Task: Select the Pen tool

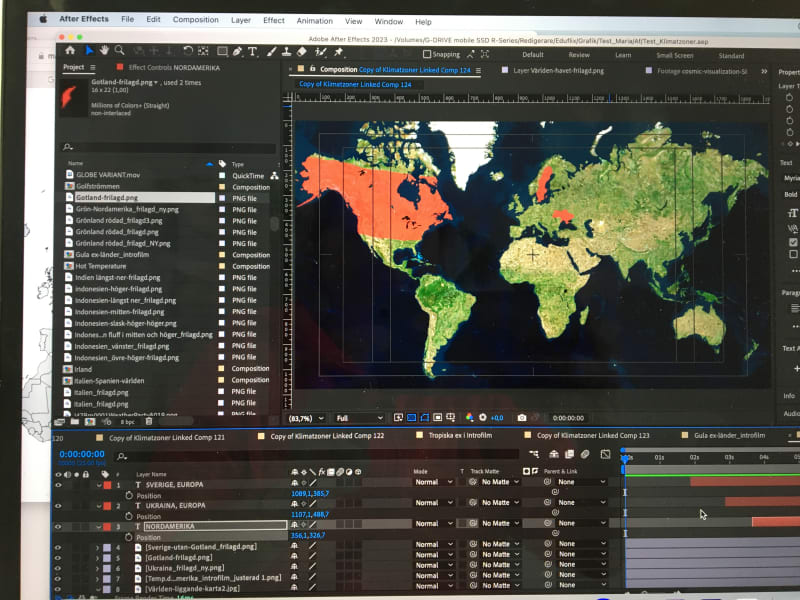Action: pos(236,51)
